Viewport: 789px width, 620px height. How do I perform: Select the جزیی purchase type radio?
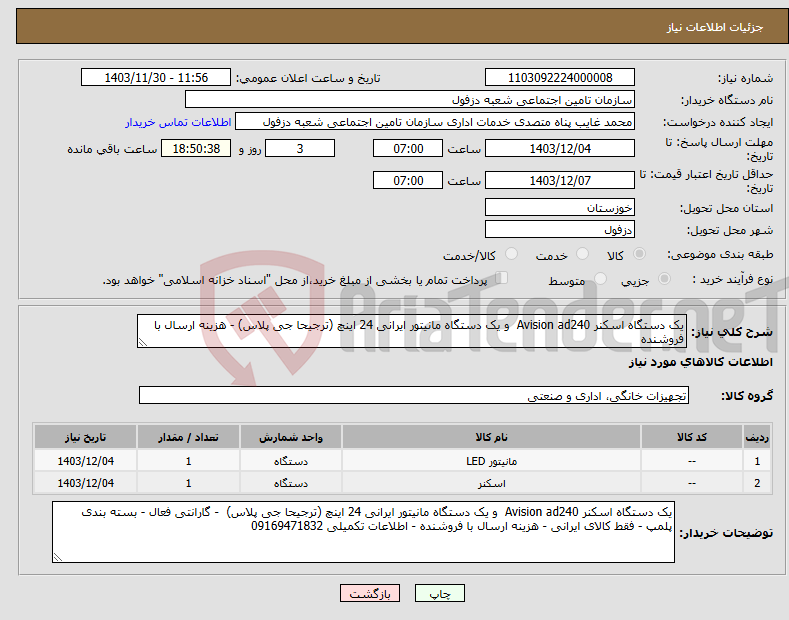pos(664,278)
